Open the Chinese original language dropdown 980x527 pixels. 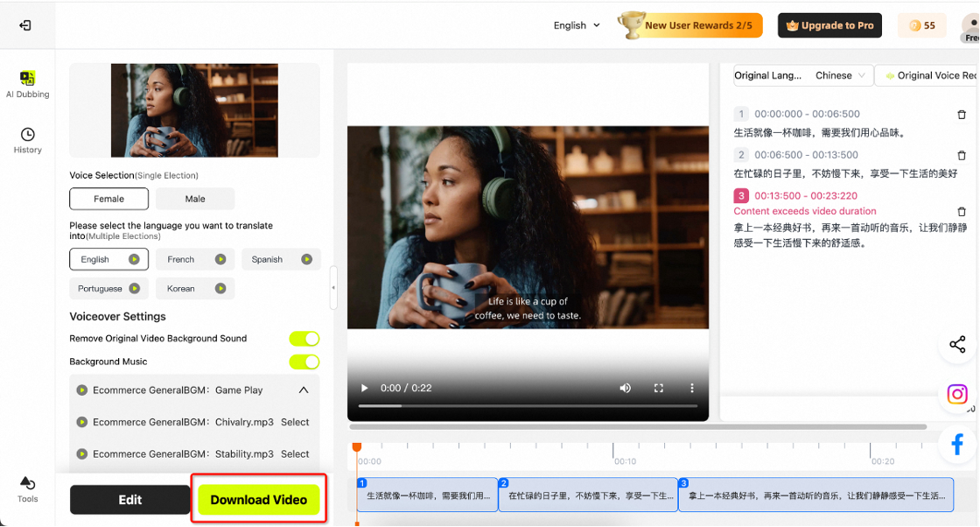pos(839,76)
